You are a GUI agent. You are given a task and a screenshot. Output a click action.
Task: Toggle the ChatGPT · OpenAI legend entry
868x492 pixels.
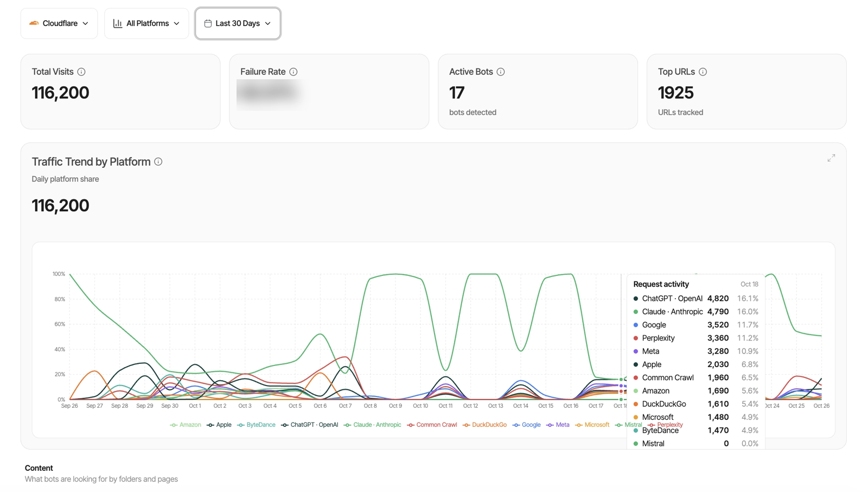310,425
